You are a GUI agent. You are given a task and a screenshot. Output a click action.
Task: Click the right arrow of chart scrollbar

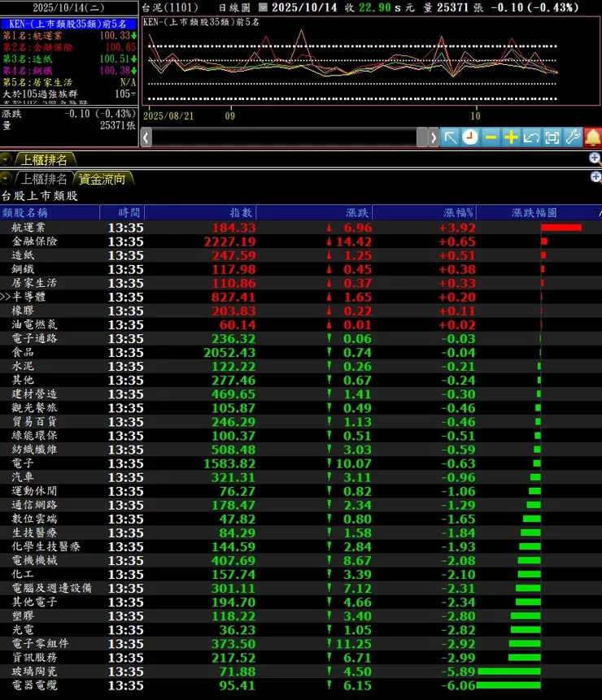tap(433, 137)
